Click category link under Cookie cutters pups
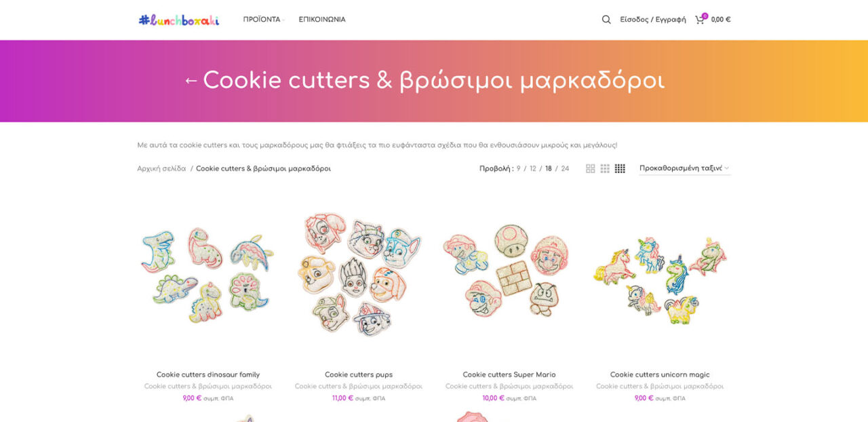Image resolution: width=868 pixels, height=422 pixels. (359, 386)
